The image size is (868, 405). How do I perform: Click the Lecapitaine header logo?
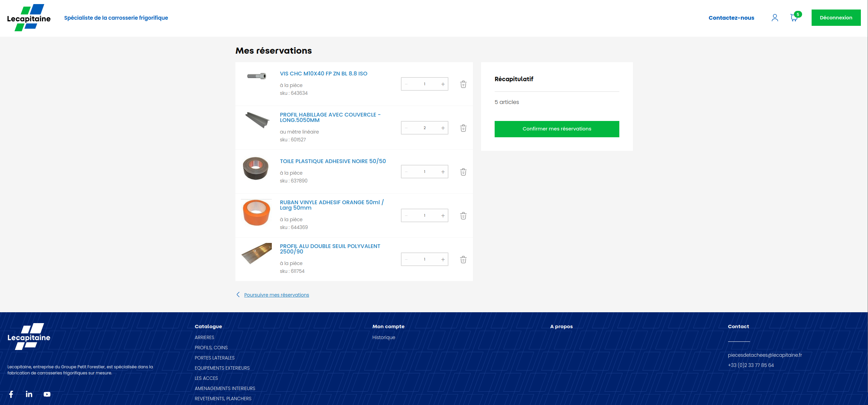29,18
